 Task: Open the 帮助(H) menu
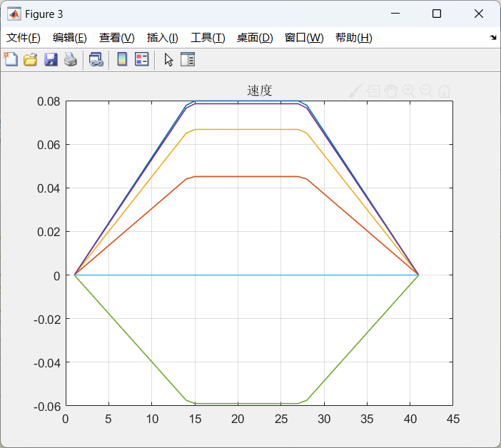[x=354, y=38]
